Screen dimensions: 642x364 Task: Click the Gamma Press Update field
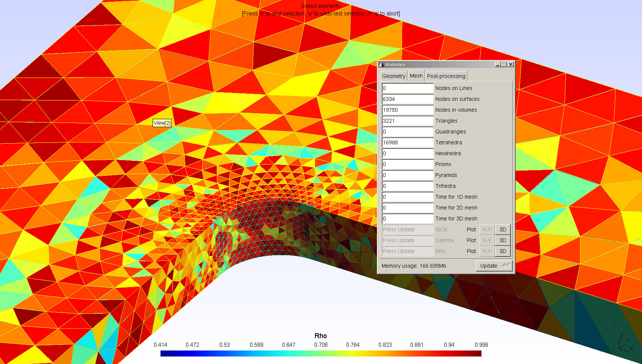408,240
